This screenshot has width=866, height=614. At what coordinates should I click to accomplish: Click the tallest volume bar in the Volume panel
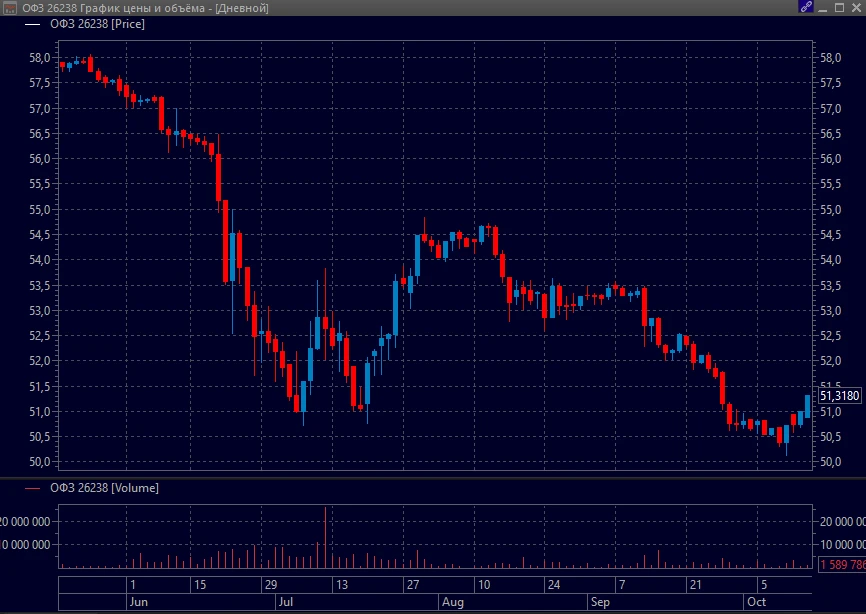pos(325,537)
